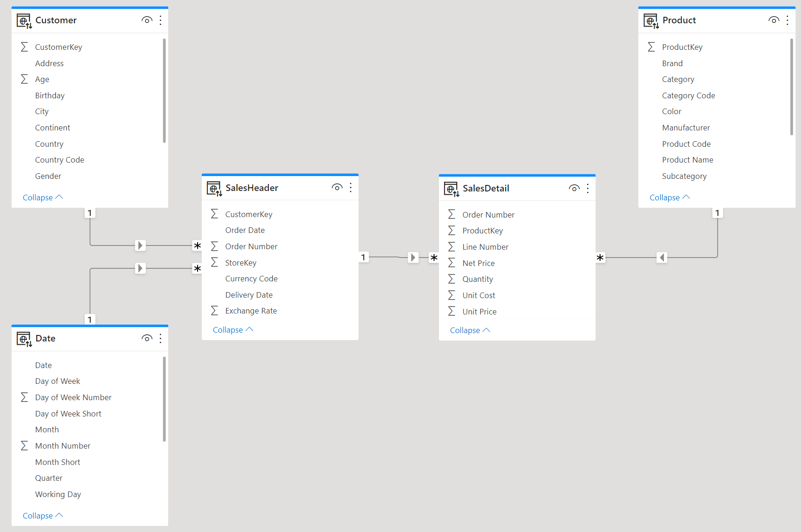This screenshot has height=532, width=801.
Task: Select the sigma icon beside Month Number
Action: [24, 445]
